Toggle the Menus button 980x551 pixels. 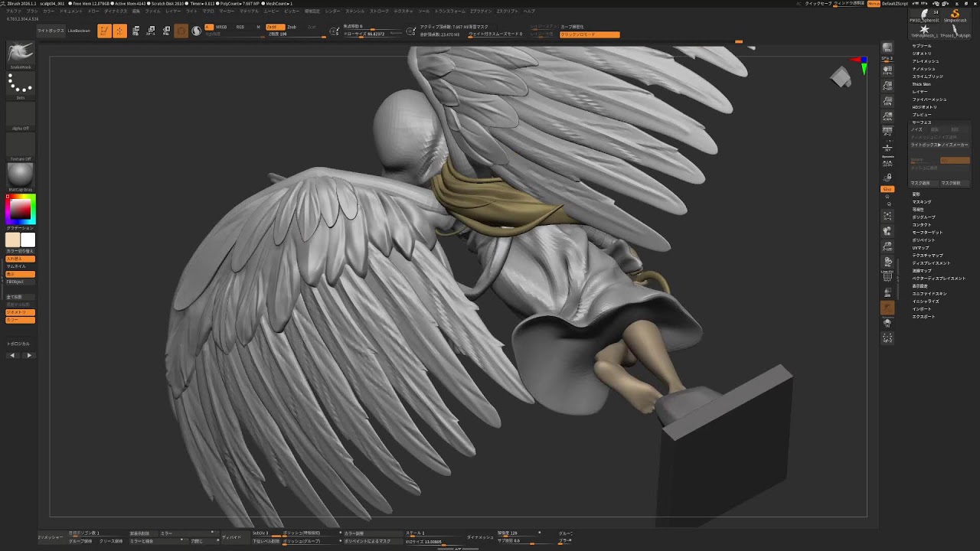(x=873, y=4)
